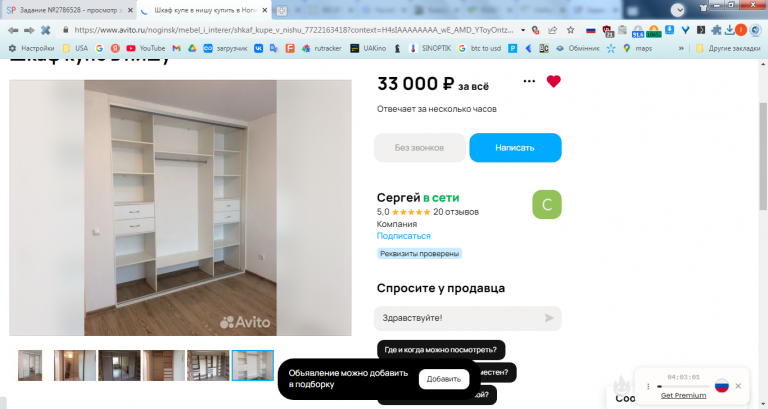Image resolution: width=768 pixels, height=409 pixels.
Task: Click the blue Написать button
Action: tap(515, 147)
